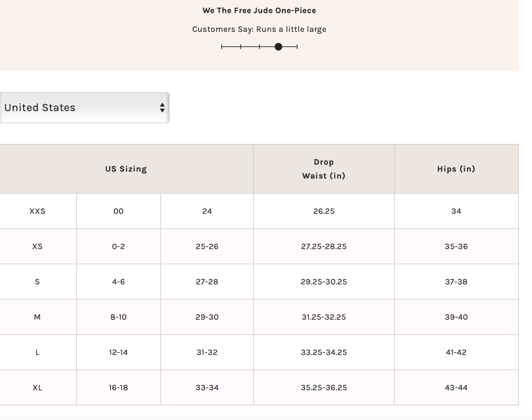
Task: Select the XS size cell
Action: tap(38, 246)
